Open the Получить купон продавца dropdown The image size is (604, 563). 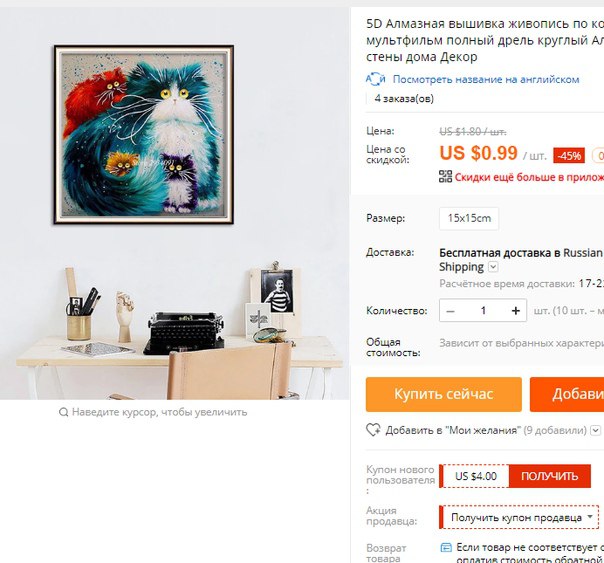tap(519, 517)
